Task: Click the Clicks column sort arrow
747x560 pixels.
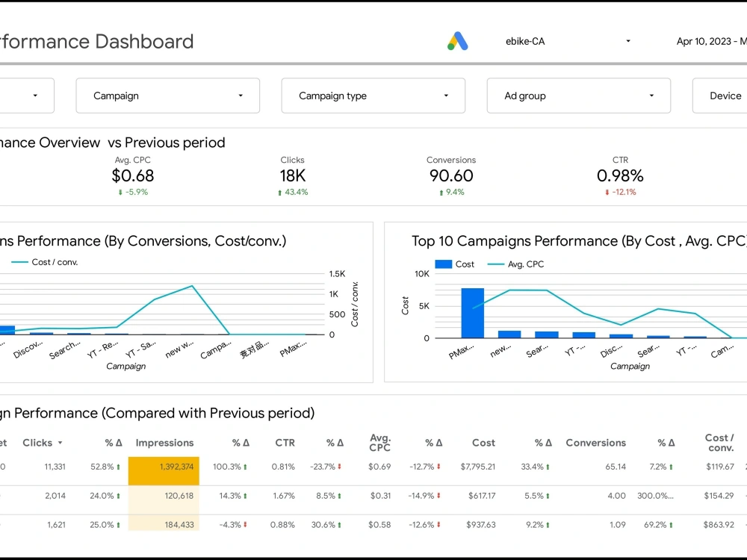Action: click(60, 443)
